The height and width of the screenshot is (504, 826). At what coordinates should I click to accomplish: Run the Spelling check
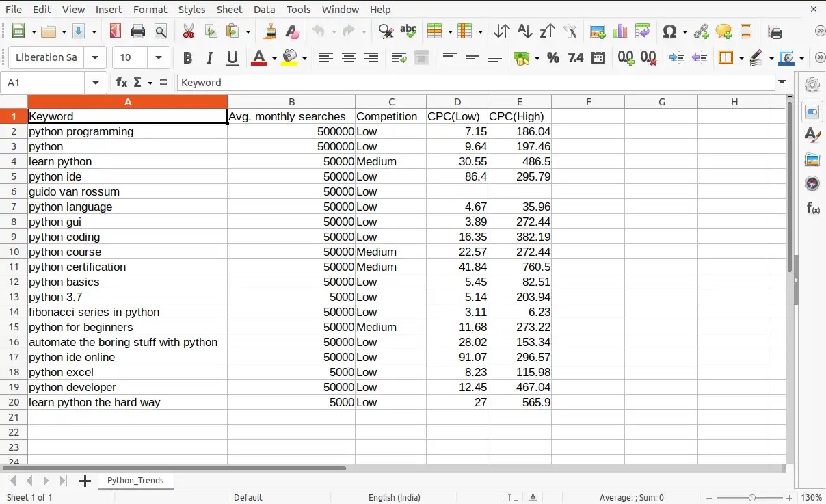click(x=408, y=31)
